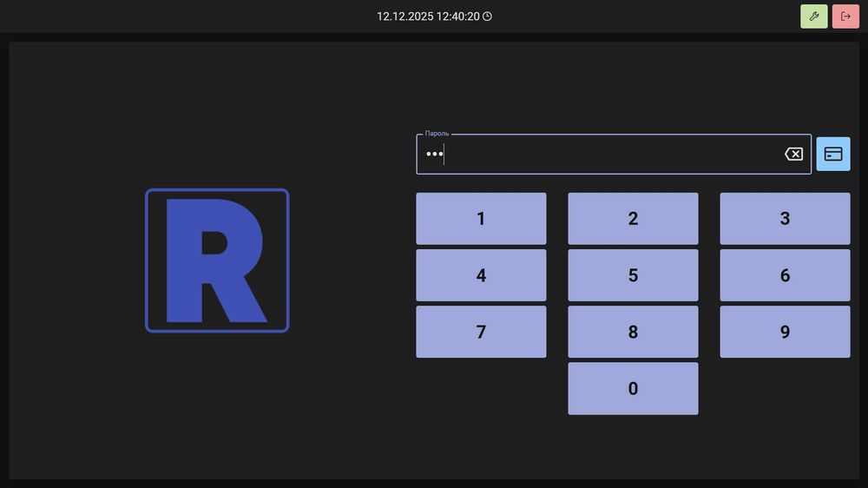
Task: Click the red logout exit icon
Action: [845, 16]
